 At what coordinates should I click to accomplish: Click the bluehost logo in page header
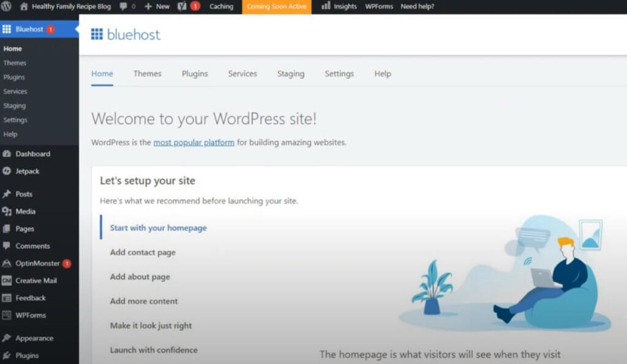point(126,34)
